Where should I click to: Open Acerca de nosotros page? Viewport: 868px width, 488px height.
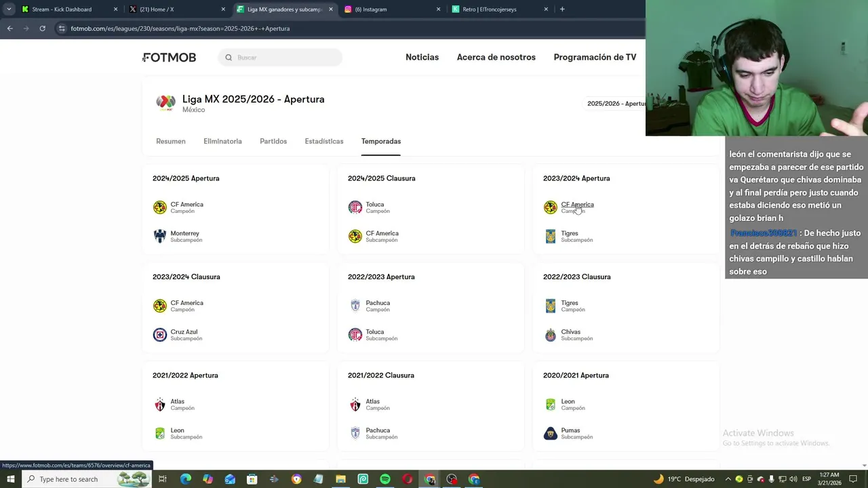pos(496,58)
